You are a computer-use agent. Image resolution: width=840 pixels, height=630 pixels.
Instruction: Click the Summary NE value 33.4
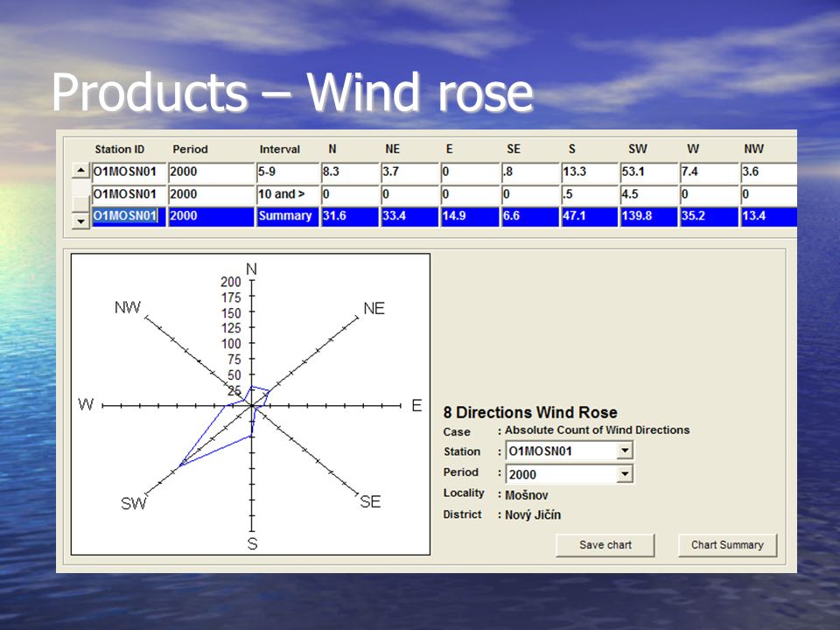(x=409, y=216)
